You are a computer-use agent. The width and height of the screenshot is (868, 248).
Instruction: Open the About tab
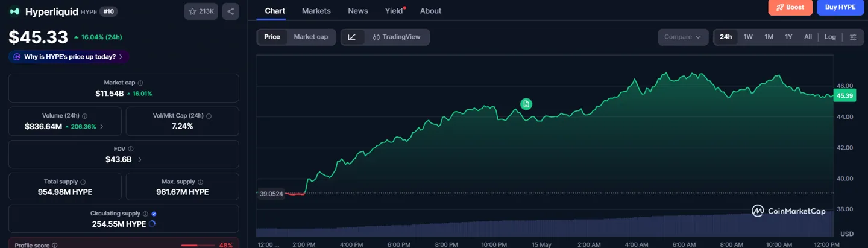[430, 11]
